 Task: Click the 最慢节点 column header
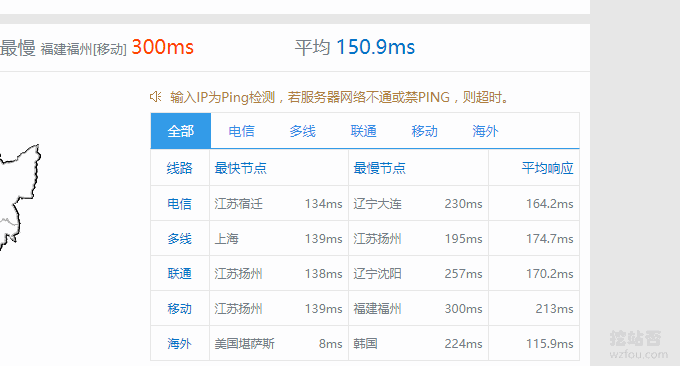379,168
